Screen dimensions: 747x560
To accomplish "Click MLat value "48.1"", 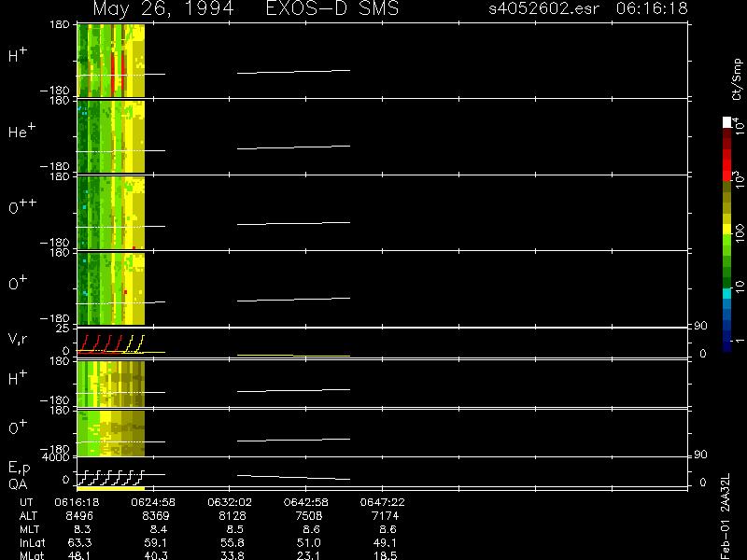I will [80, 555].
